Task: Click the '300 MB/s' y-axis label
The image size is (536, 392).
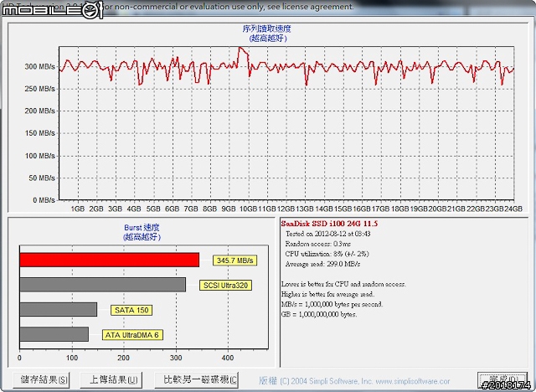Action: (39, 67)
